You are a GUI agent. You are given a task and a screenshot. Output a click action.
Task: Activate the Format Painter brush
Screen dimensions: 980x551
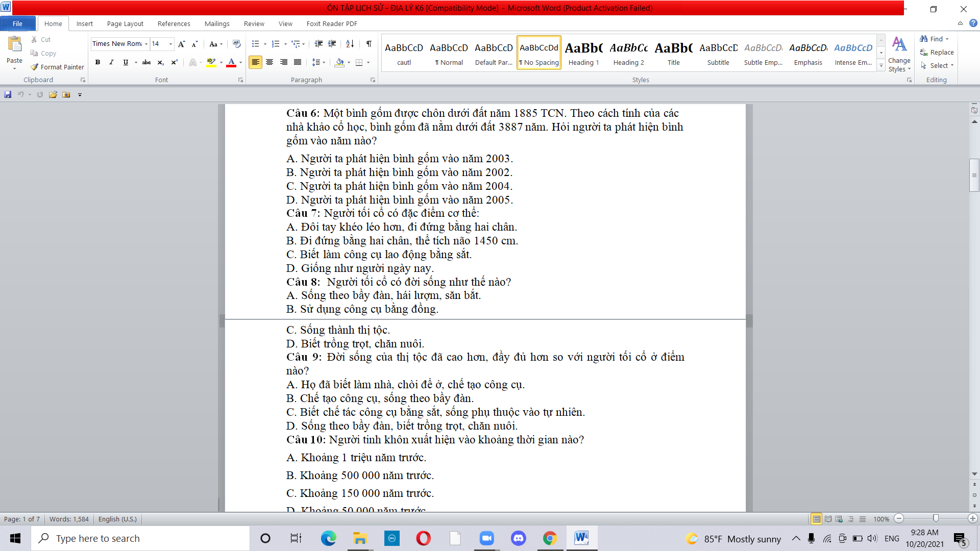point(57,67)
